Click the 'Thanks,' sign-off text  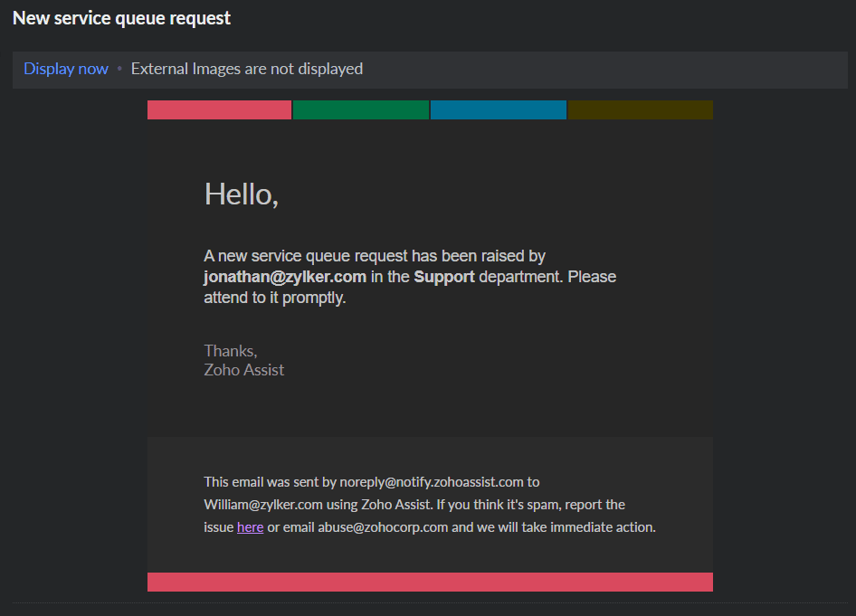pos(231,351)
